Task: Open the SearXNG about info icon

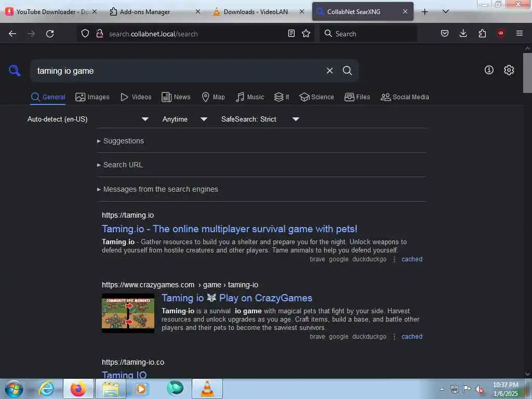Action: [x=489, y=70]
